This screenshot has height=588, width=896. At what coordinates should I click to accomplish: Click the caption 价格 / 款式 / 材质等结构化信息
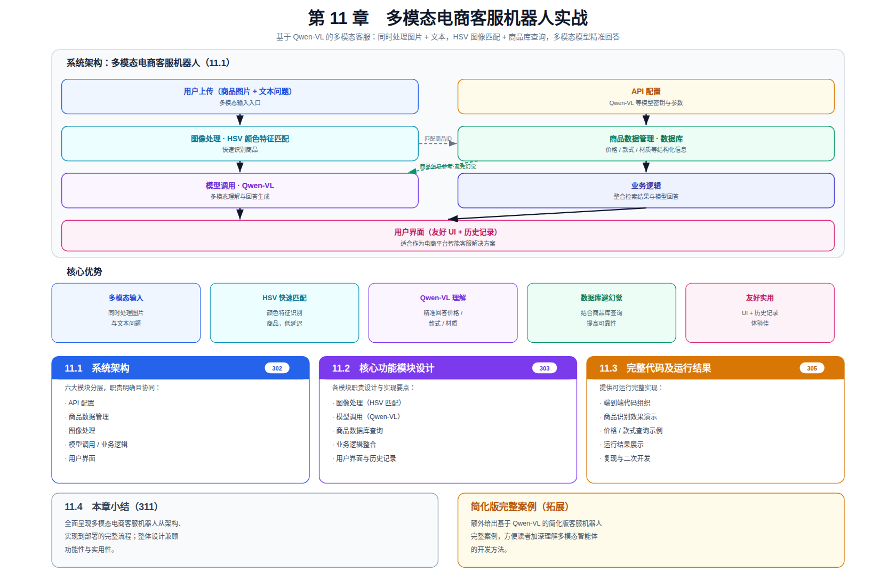coord(646,150)
